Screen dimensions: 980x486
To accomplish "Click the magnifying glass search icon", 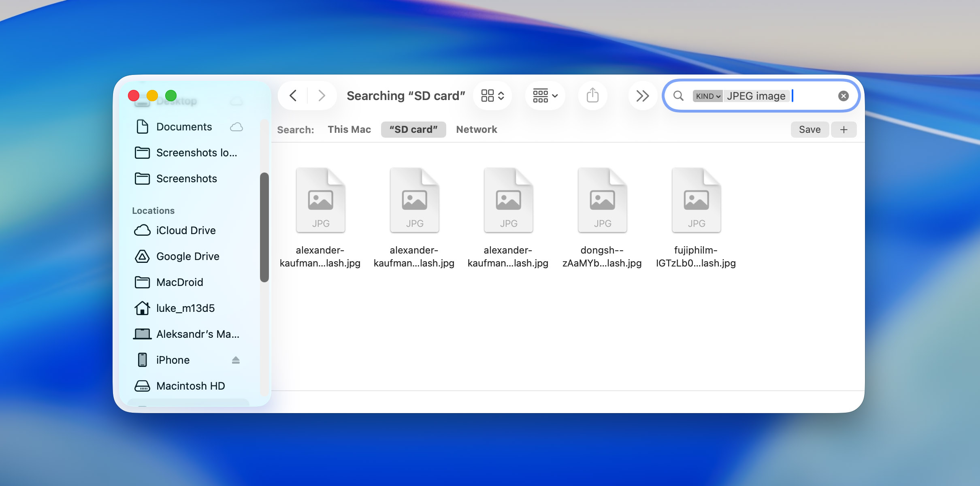I will point(678,96).
